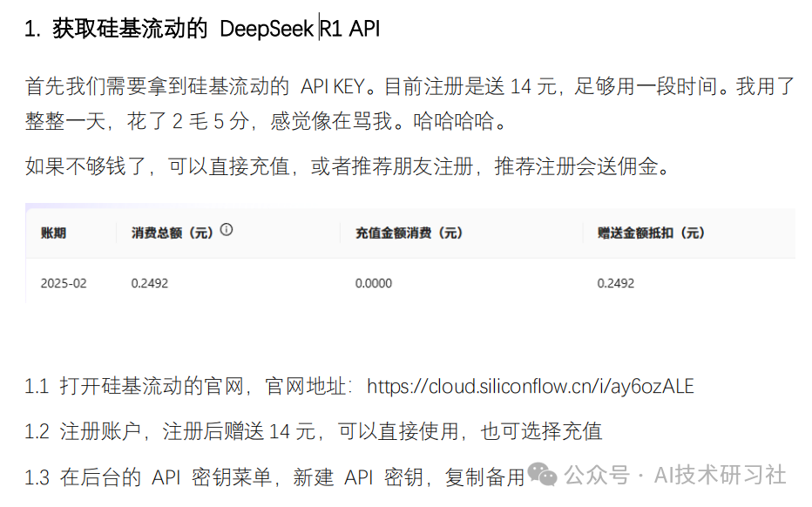Click the 赠送金额抵扣（元）column header
The image size is (812, 507).
651,233
